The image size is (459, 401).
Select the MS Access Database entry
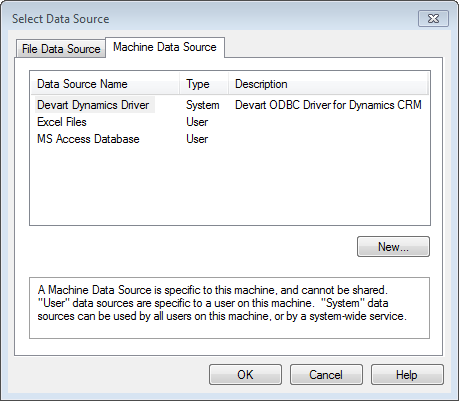(x=88, y=139)
